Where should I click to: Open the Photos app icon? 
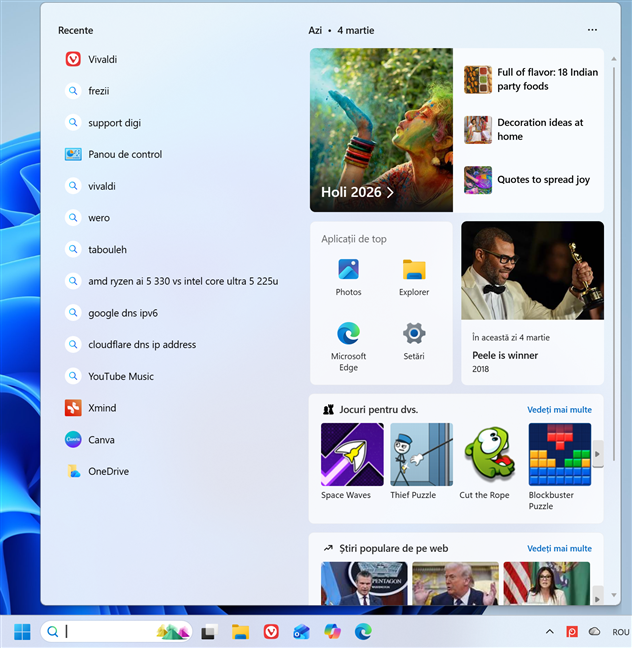coord(348,277)
